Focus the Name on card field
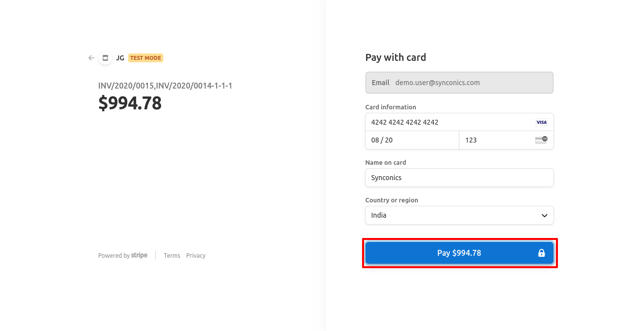Image resolution: width=644 pixels, height=331 pixels. coord(459,178)
